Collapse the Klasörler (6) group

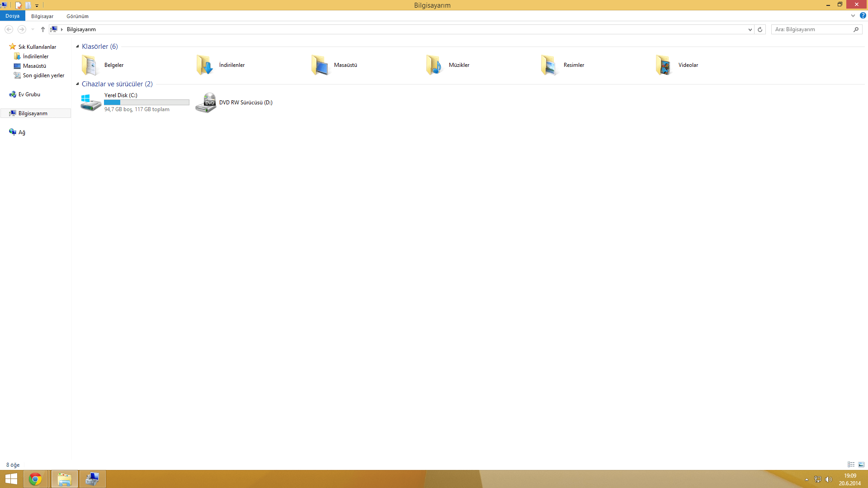click(x=77, y=47)
